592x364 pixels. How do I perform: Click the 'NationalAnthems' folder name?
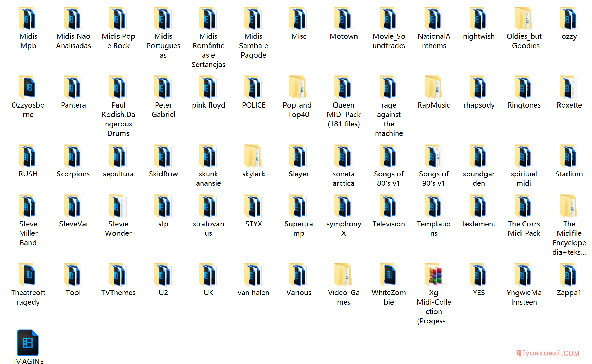[434, 41]
